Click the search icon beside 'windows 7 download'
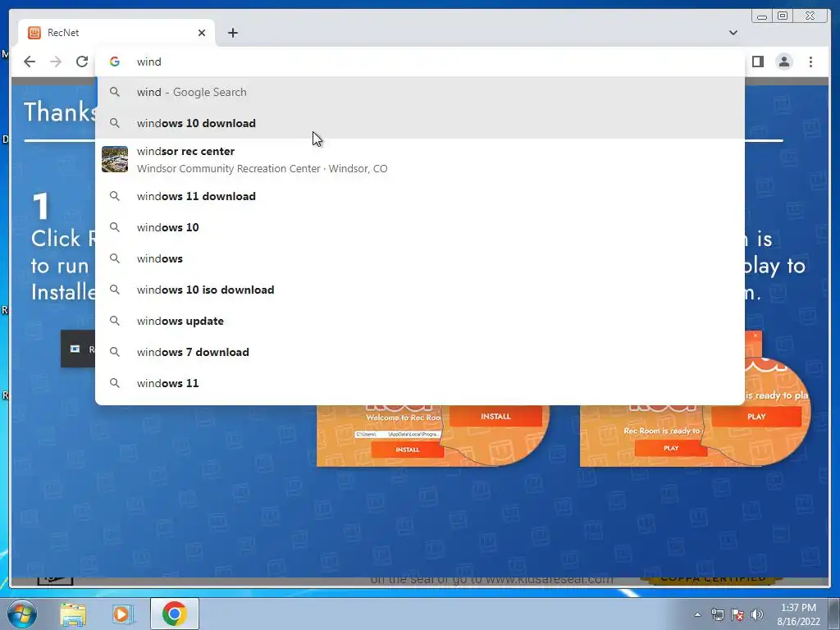This screenshot has width=840, height=630. point(115,352)
